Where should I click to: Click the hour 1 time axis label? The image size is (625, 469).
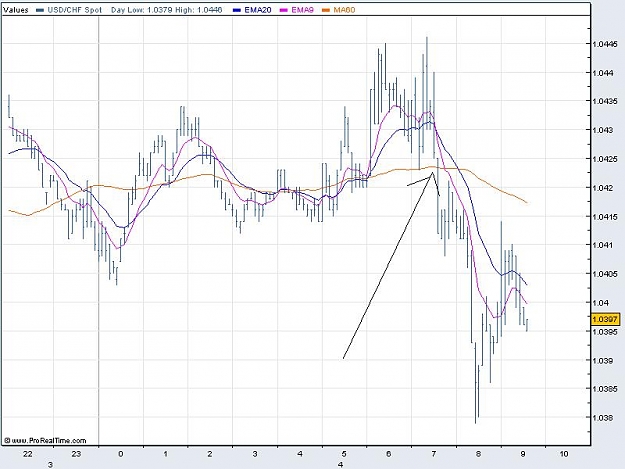point(165,454)
